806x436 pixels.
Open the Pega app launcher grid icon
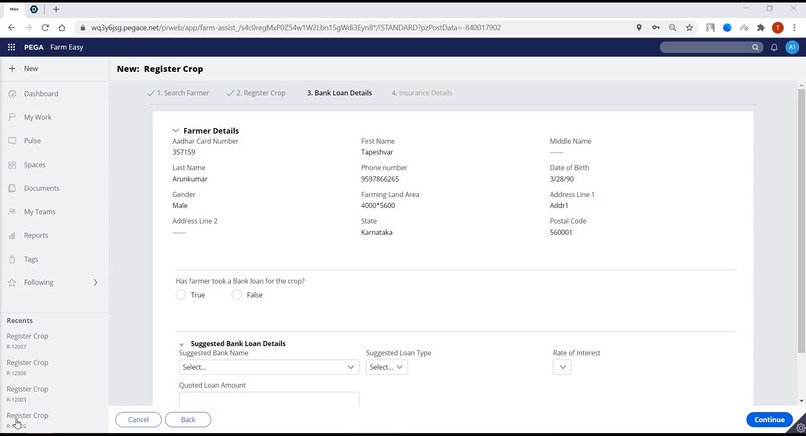click(x=11, y=47)
